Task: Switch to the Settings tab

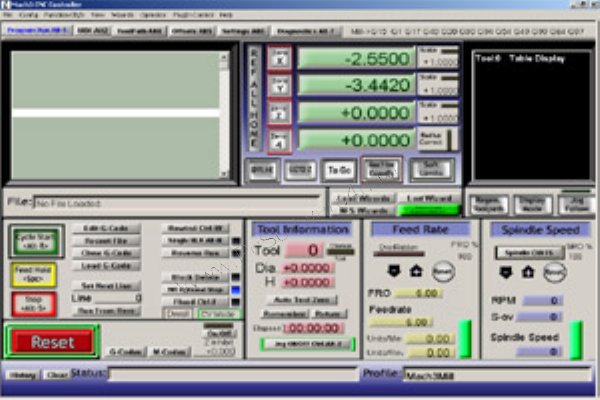Action: click(243, 31)
